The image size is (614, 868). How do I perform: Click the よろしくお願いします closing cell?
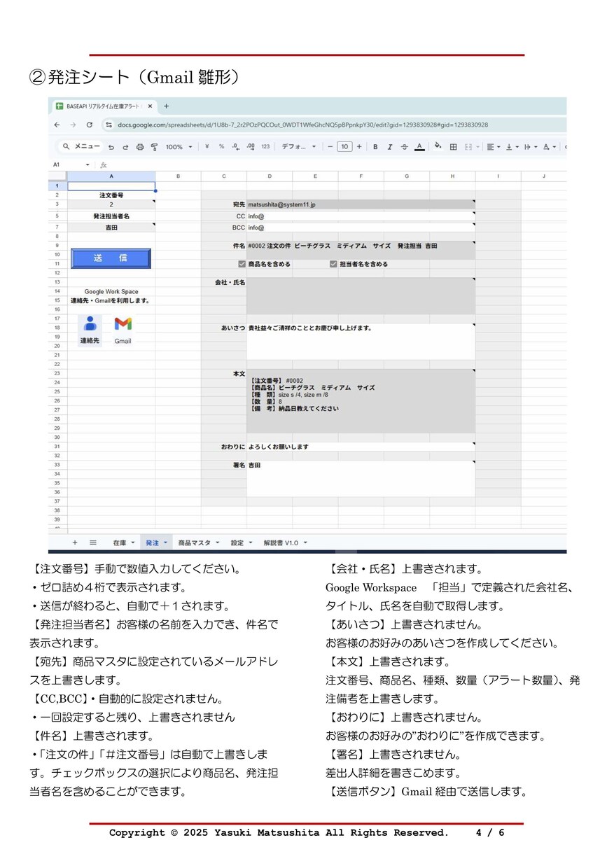361,447
